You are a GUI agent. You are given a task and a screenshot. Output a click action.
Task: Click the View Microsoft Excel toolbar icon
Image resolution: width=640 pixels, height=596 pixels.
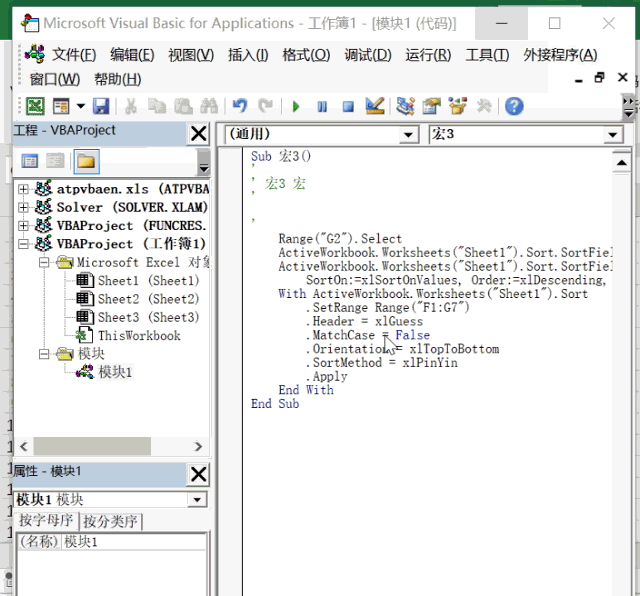[x=36, y=107]
